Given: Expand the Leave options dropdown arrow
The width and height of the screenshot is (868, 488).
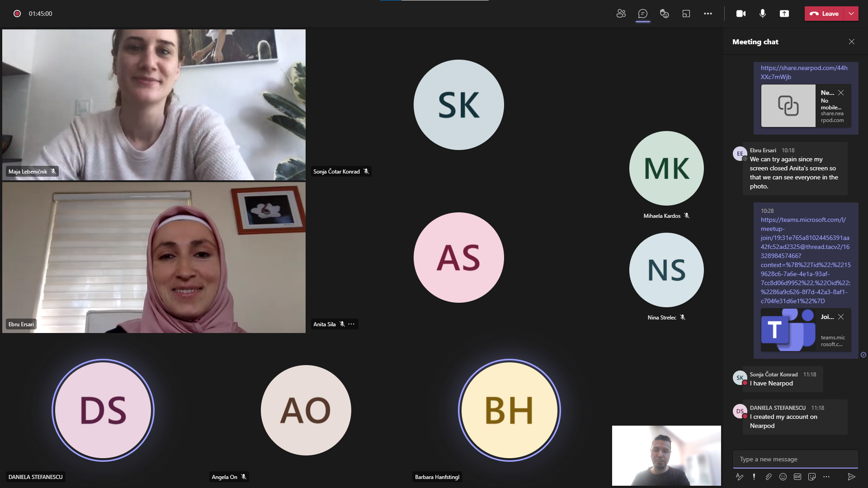Looking at the screenshot, I should coord(851,14).
